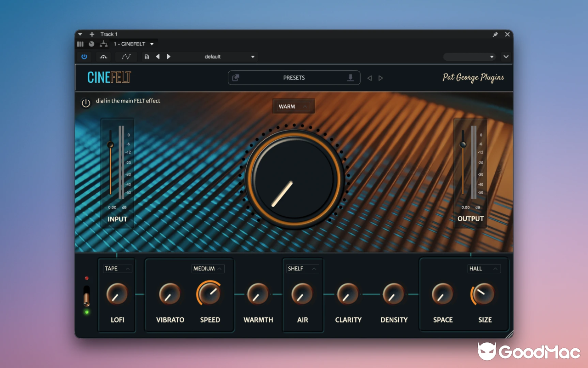Click the Track 1 title text
Screen dimensions: 588x368
[x=109, y=34]
